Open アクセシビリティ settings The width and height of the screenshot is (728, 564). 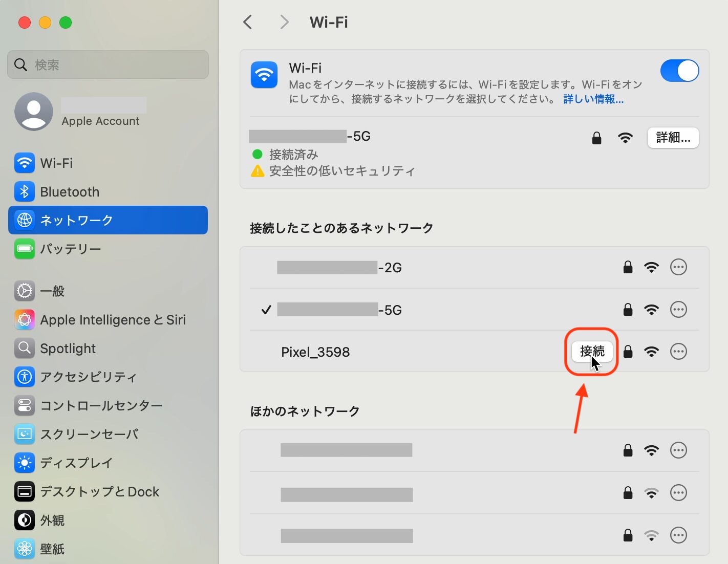pos(88,377)
